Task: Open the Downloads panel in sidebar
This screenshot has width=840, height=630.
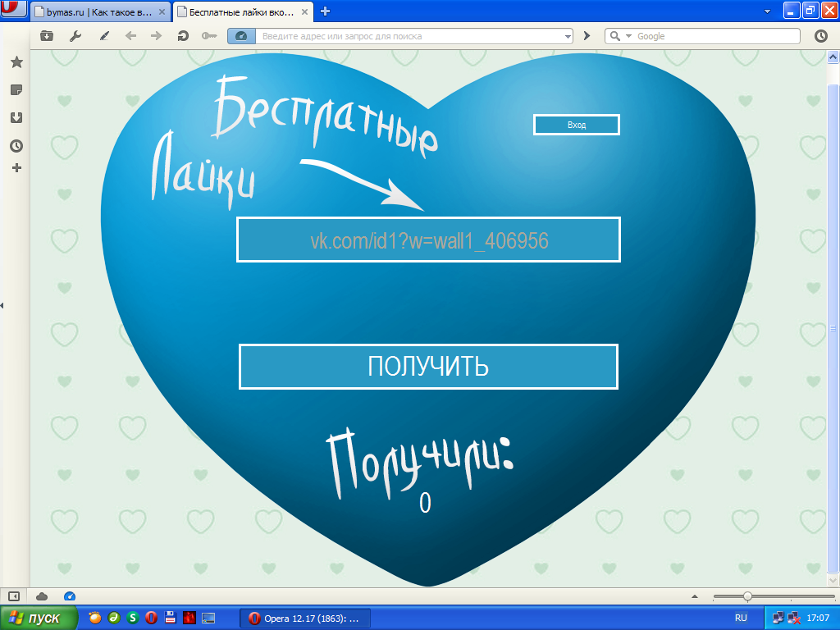Action: tap(16, 117)
